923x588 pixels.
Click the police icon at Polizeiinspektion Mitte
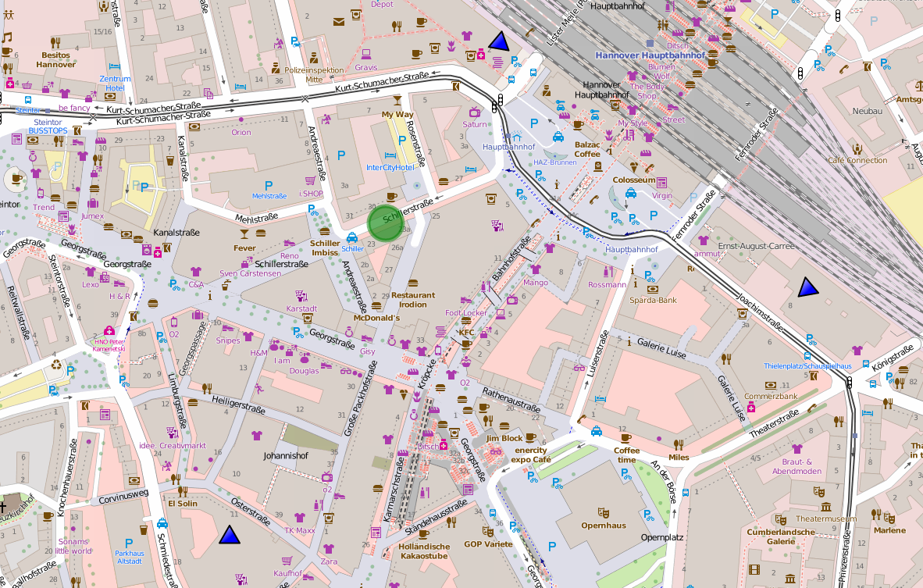coord(314,58)
